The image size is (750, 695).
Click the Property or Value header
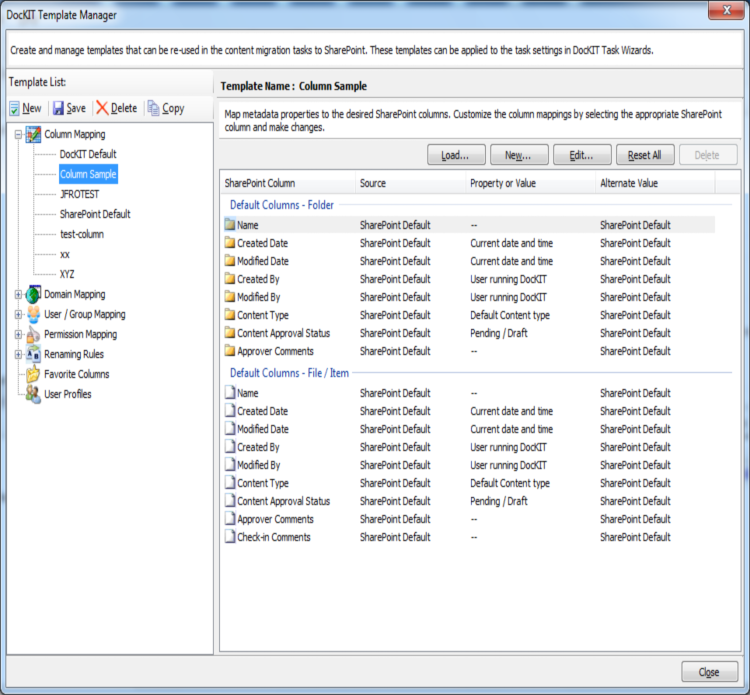click(530, 183)
